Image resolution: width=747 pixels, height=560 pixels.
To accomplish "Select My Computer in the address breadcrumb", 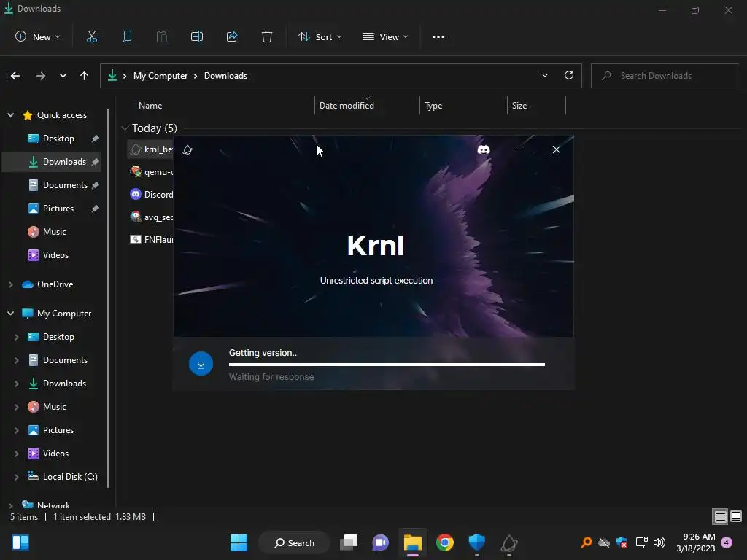I will click(x=160, y=76).
